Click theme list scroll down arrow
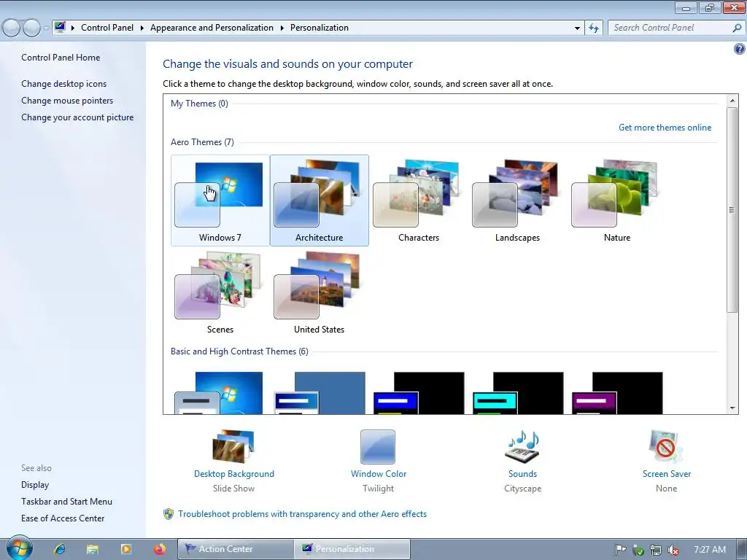The width and height of the screenshot is (747, 560). coord(732,408)
